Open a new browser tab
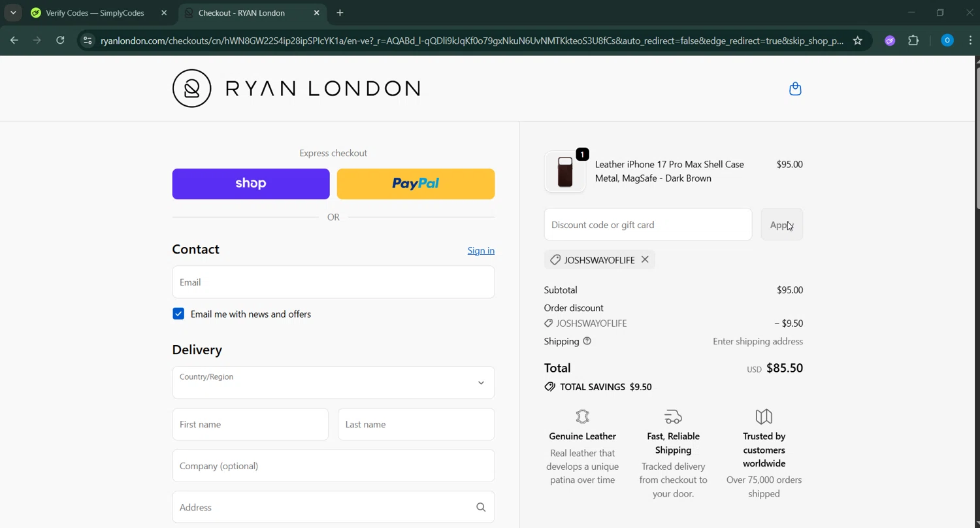The width and height of the screenshot is (980, 528). tap(340, 12)
